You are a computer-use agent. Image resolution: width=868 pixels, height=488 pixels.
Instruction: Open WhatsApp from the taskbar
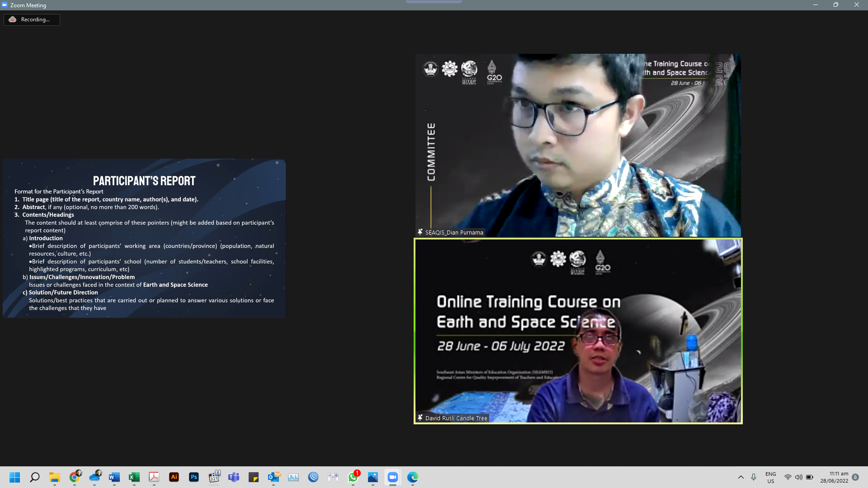[353, 477]
